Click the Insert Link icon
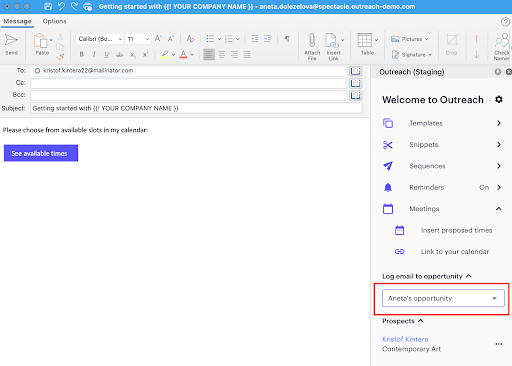Screen dimensions: 512x366 tap(332, 40)
